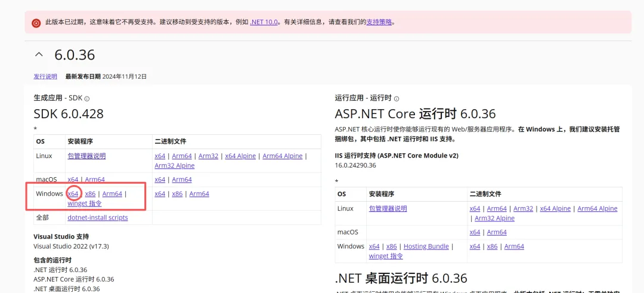This screenshot has width=644, height=293.
Task: Open the .NET 10.0 link in banner
Action: [x=264, y=22]
